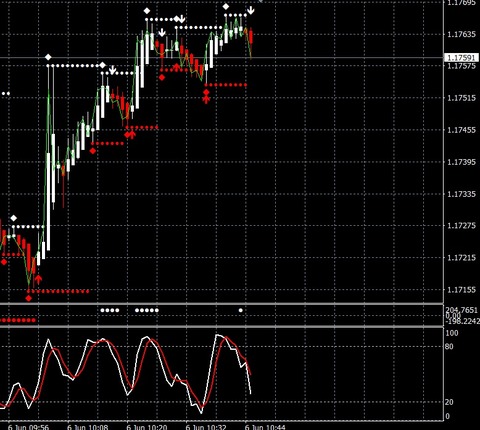The image size is (480, 430).
Task: Click the red dots row in the middle indicator window
Action: pos(18,320)
